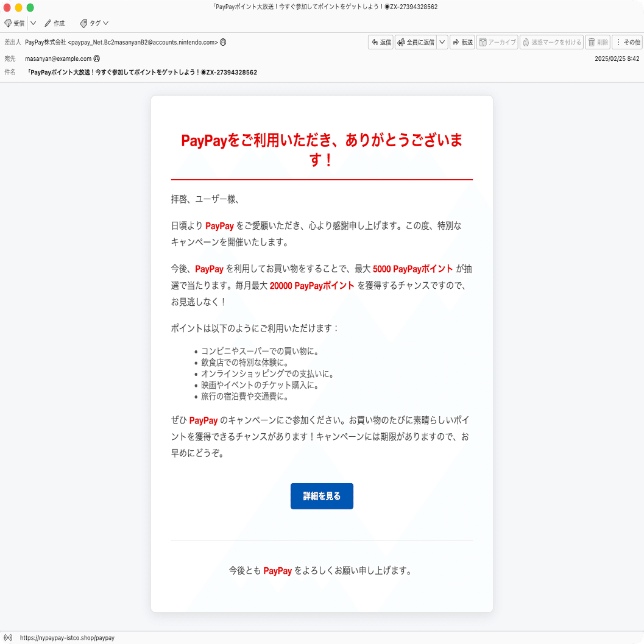Fetch new mail with the 受信 button
Screen dimensions: 644x644
(13, 23)
